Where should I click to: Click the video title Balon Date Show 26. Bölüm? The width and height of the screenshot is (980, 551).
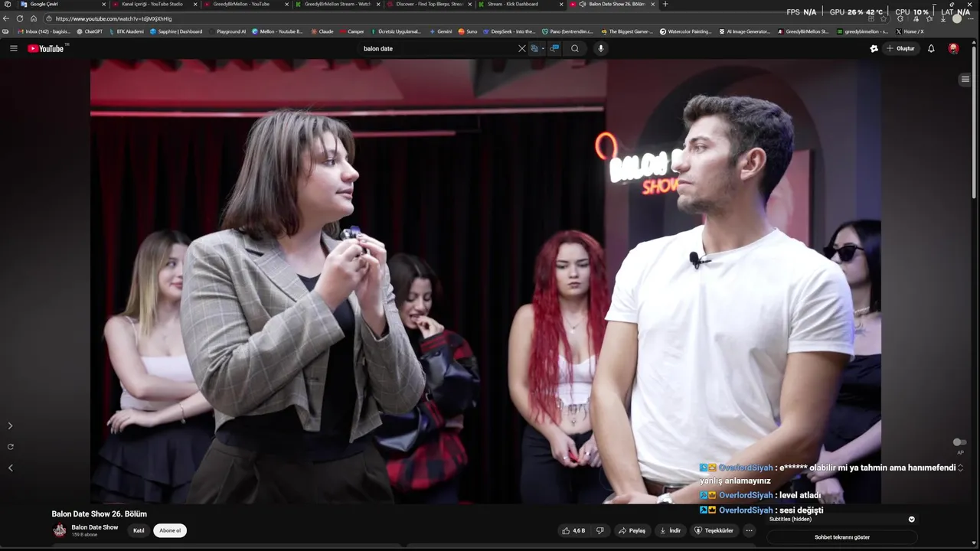(100, 514)
